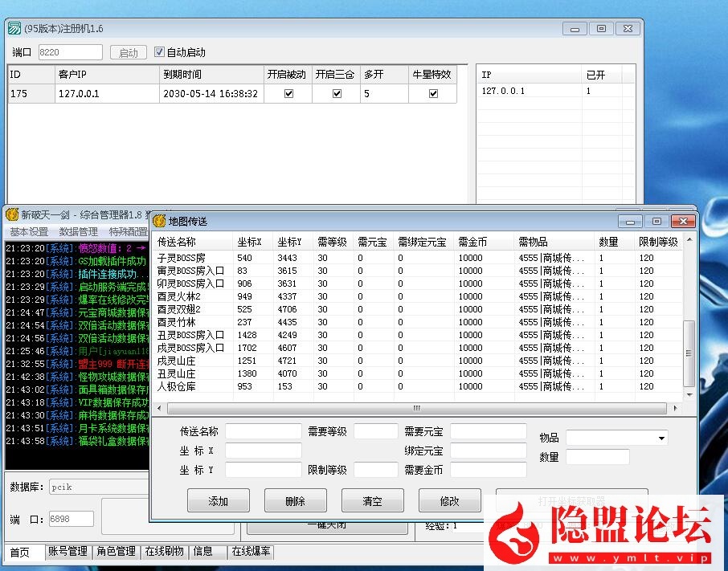Click the 传送名称 input field
The image size is (728, 571).
coord(263,431)
